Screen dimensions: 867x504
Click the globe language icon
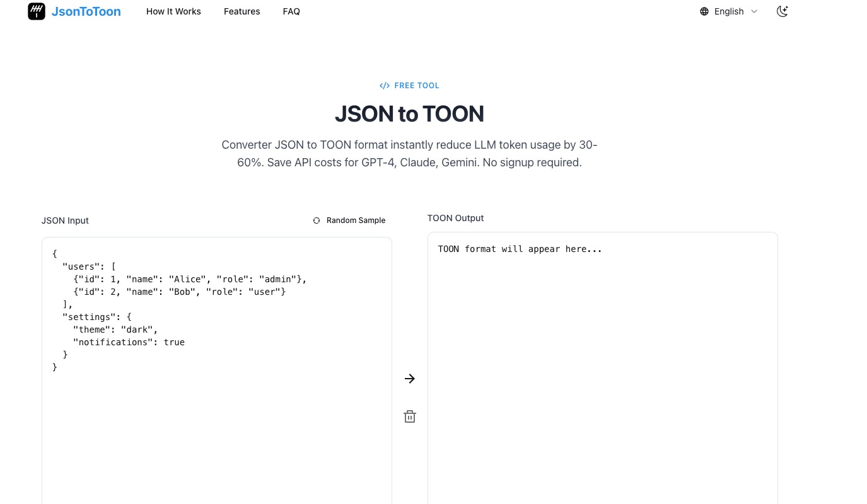point(704,11)
